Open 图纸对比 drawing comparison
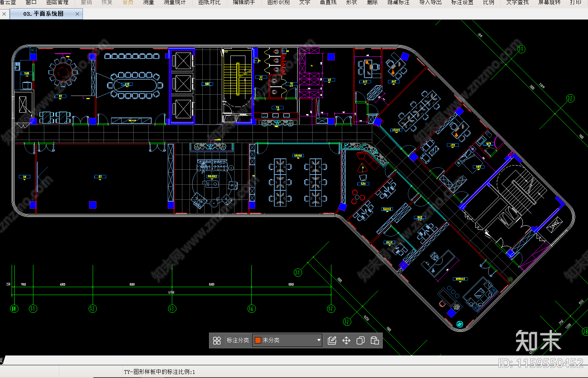588x378 pixels. (209, 2)
